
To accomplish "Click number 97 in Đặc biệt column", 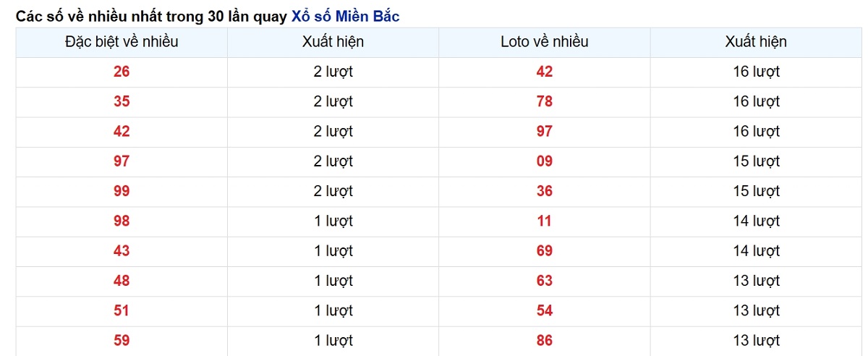I will 122,161.
